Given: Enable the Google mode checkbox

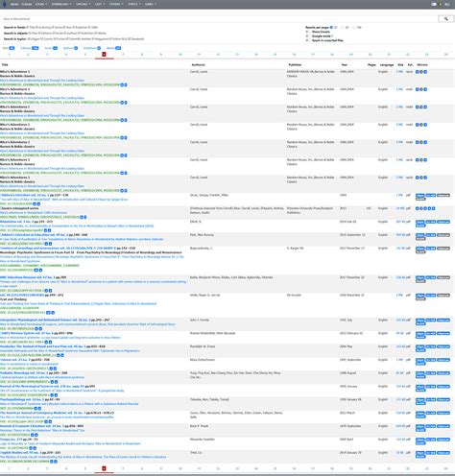Looking at the screenshot, I should point(307,36).
